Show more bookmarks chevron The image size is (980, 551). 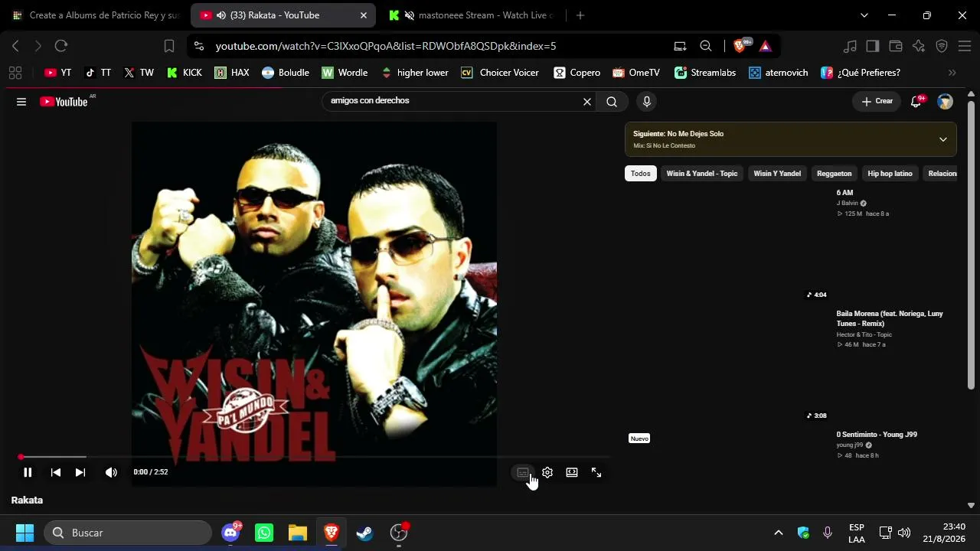tap(952, 73)
